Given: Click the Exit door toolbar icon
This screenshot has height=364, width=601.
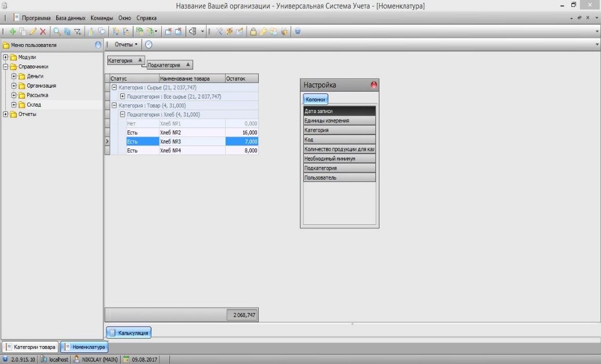Looking at the screenshot, I should [193, 32].
